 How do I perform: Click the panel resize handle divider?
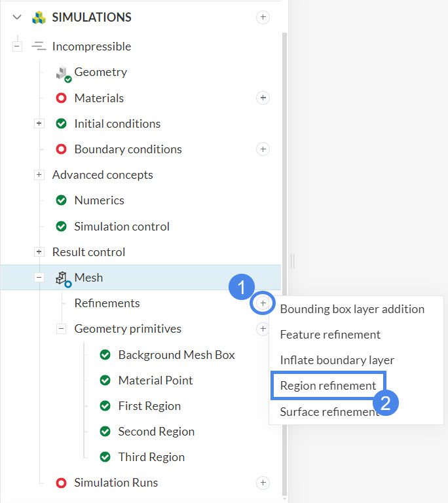pyautogui.click(x=292, y=261)
